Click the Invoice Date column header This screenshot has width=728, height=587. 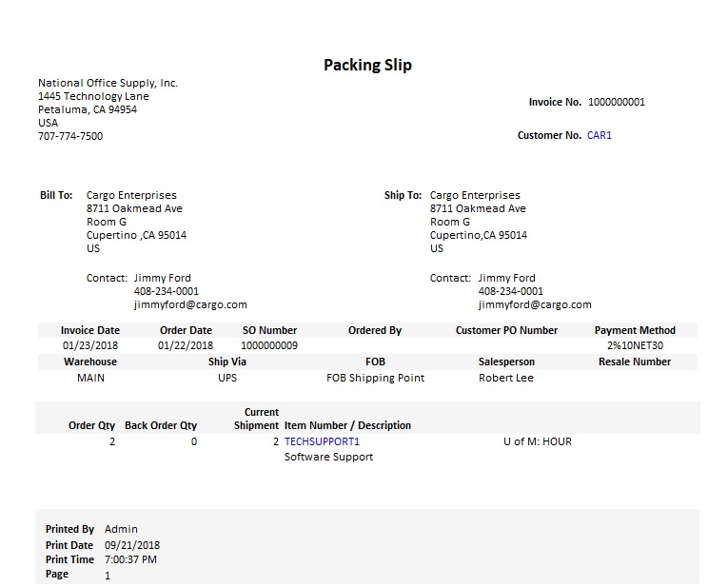click(x=90, y=330)
